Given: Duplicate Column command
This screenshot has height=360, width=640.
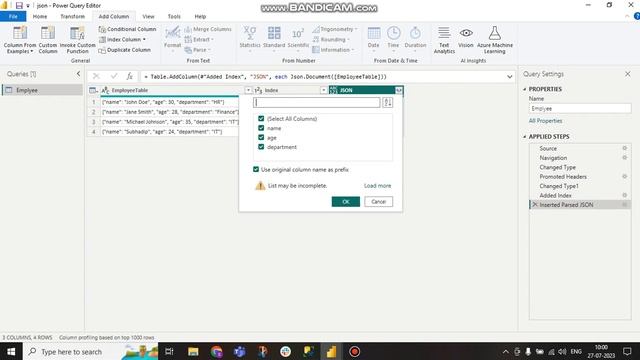Looking at the screenshot, I should (x=125, y=50).
